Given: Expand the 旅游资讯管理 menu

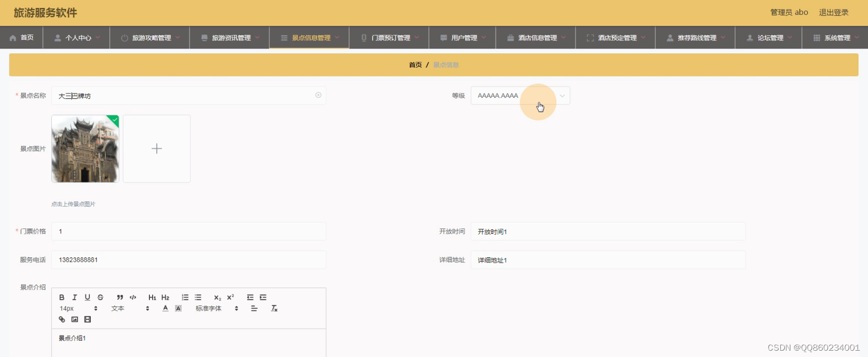Looking at the screenshot, I should (230, 38).
